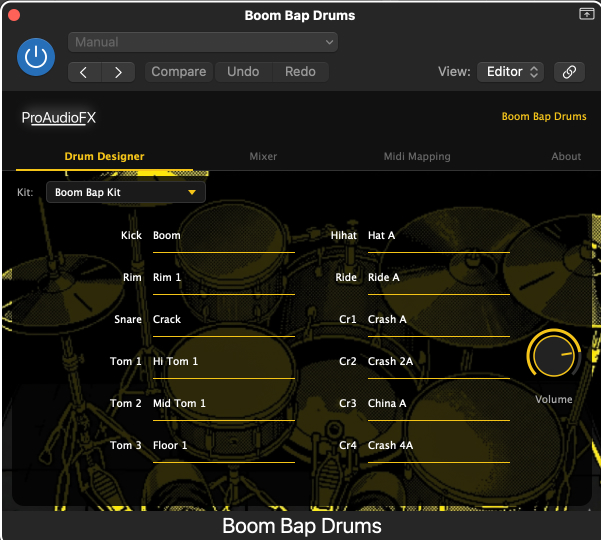Expand the Boom Bap Kit dropdown
Image resolution: width=601 pixels, height=540 pixels.
pyautogui.click(x=126, y=192)
